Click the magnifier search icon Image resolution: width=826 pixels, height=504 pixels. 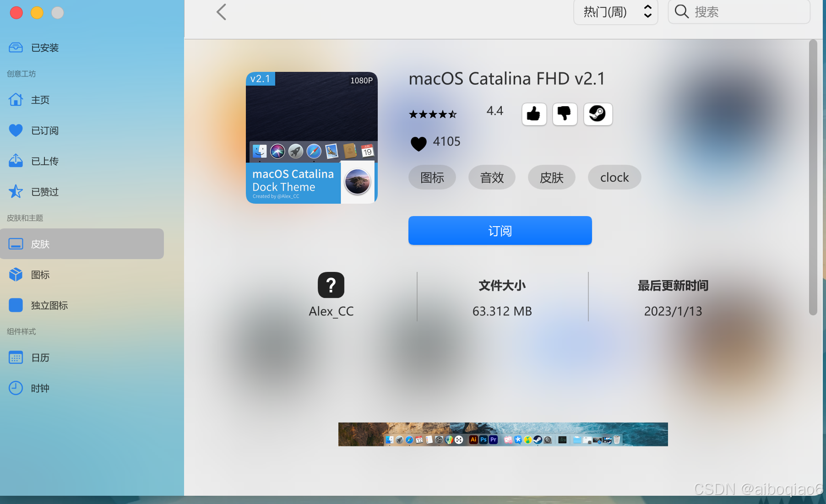coord(682,11)
